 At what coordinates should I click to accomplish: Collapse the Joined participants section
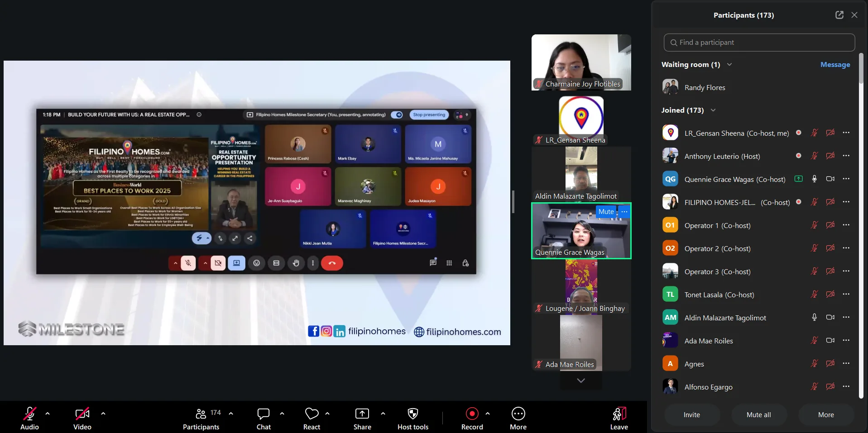pos(713,110)
